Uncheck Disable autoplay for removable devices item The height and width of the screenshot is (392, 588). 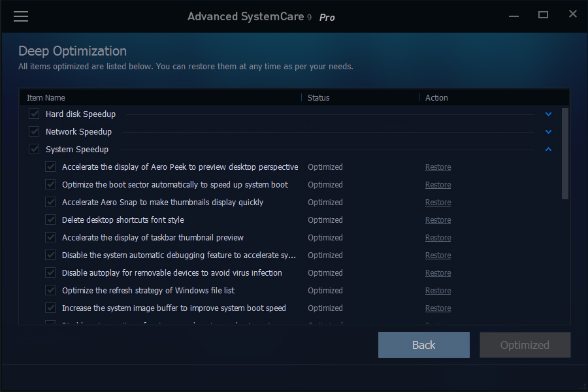(x=50, y=272)
